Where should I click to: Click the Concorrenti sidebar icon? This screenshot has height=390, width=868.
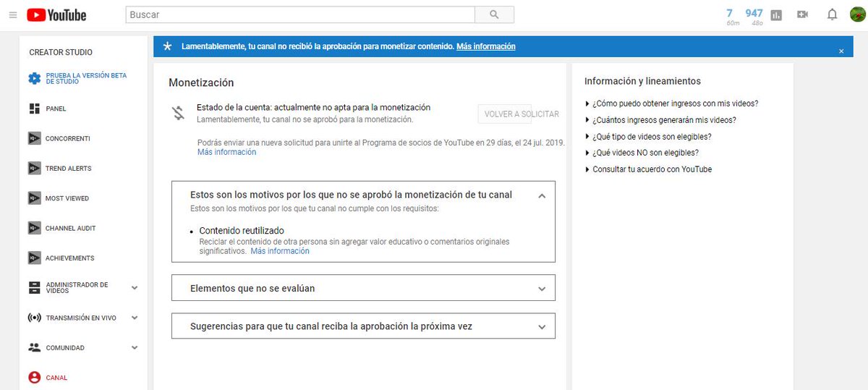[x=34, y=138]
